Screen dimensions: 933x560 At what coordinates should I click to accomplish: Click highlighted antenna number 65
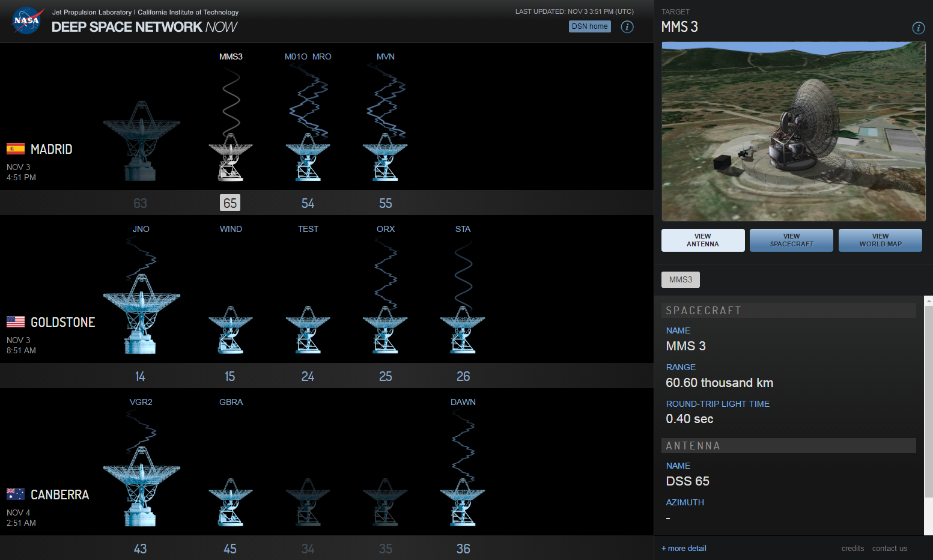point(230,202)
